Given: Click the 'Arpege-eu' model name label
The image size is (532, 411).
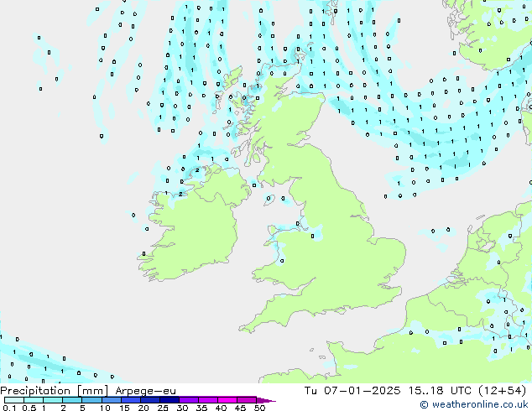Looking at the screenshot, I should (x=145, y=391).
